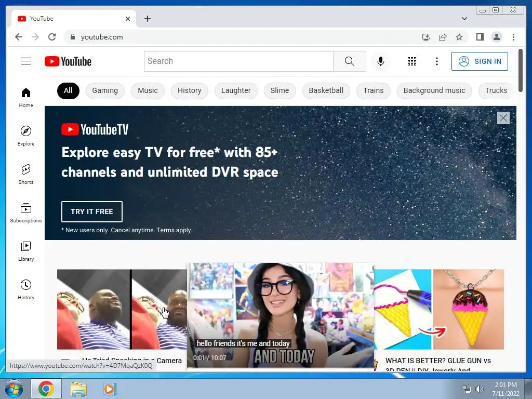
Task: Open the tab search chevron
Action: pos(464,19)
